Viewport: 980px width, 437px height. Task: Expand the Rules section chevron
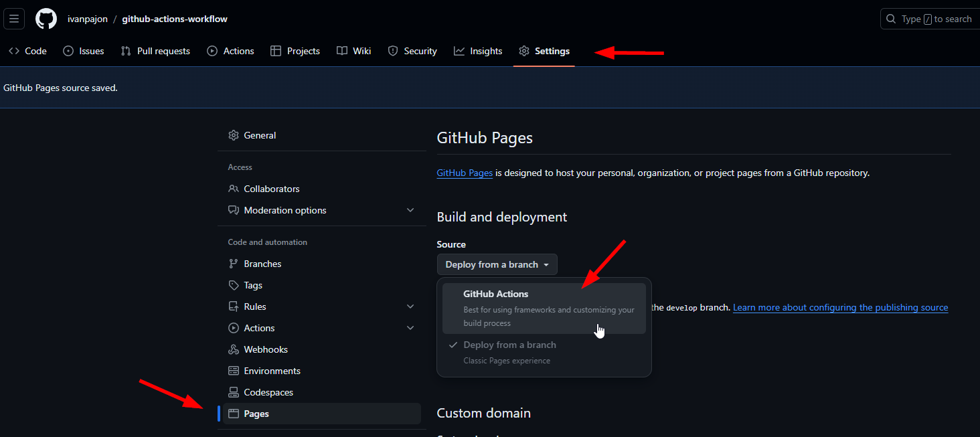(410, 307)
